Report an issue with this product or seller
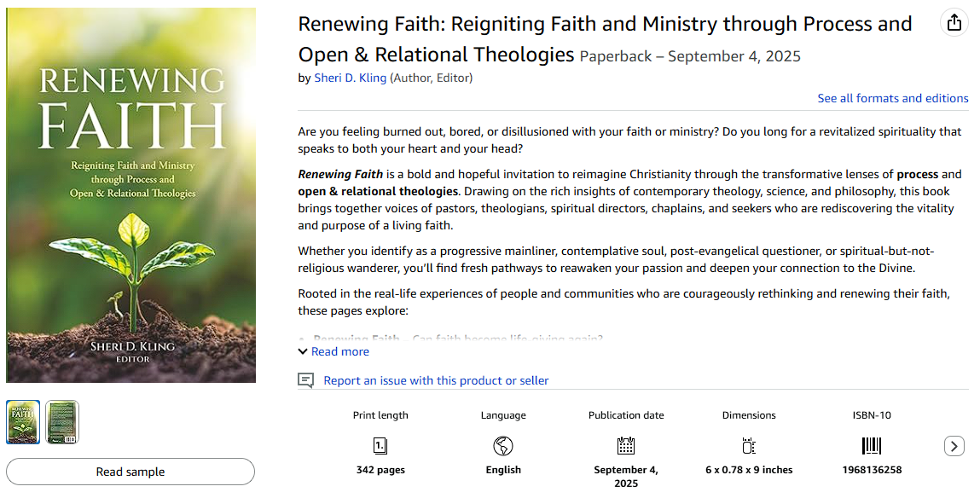This screenshot has width=980, height=498. [435, 379]
